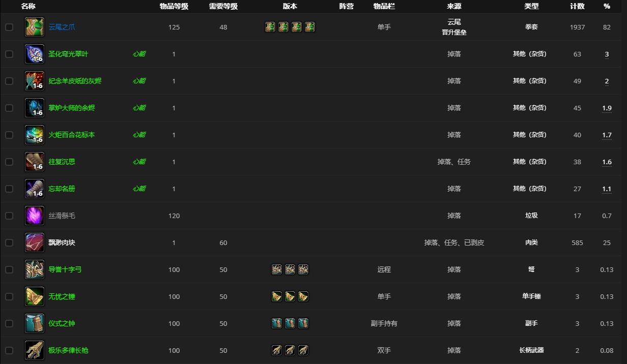627x364 pixels.
Task: Click the 云尾之爪 fist weapon icon
Action: [34, 26]
